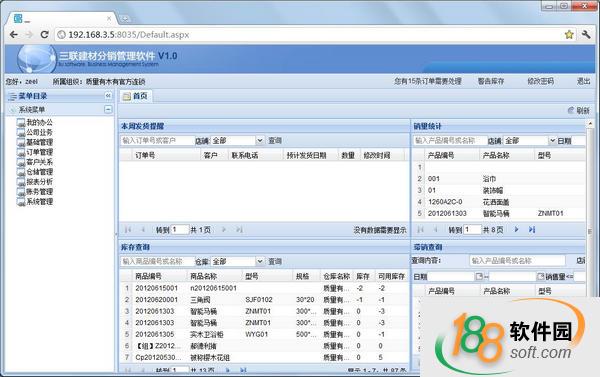600x377 pixels.
Task: Select the 20120615001 inventory row
Action: [264, 288]
